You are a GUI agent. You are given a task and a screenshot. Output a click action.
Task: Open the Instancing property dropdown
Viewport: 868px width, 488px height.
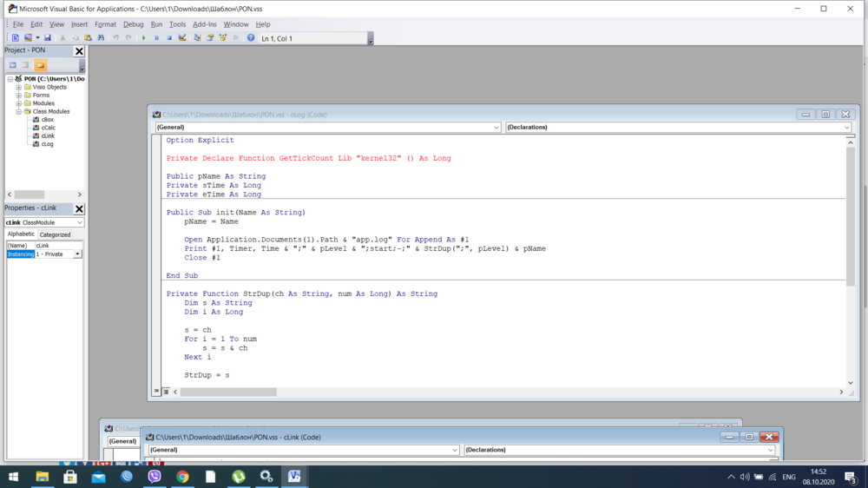coord(77,254)
